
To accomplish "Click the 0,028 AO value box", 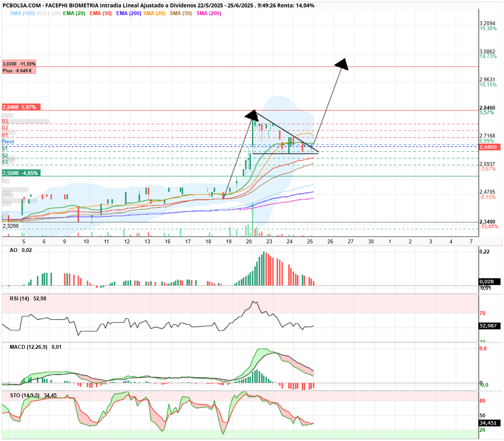I will tap(490, 282).
